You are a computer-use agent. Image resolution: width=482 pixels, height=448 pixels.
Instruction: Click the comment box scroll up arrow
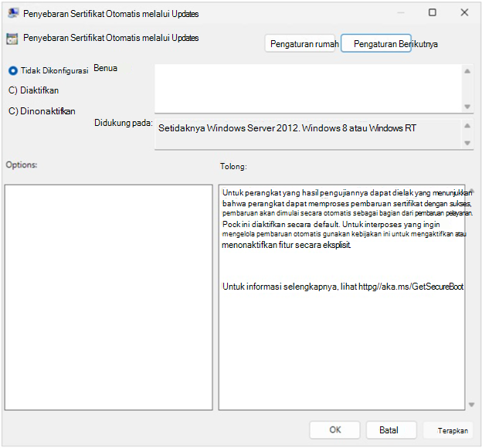[x=467, y=71]
